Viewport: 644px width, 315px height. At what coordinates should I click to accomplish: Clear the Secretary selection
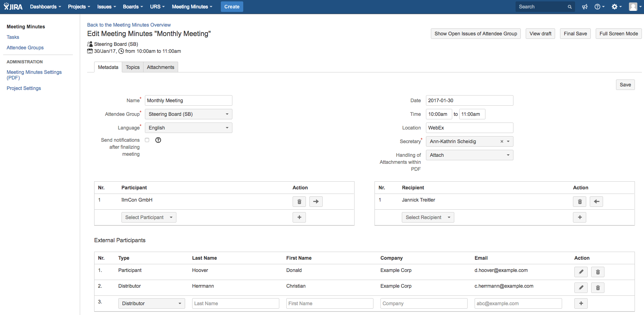click(x=502, y=141)
